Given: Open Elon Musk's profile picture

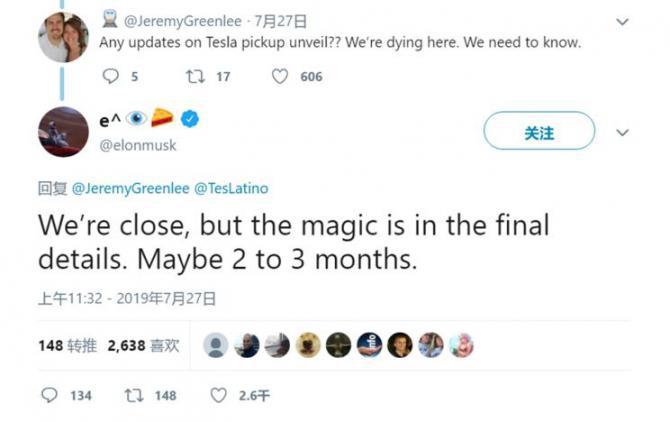Looking at the screenshot, I should (62, 131).
